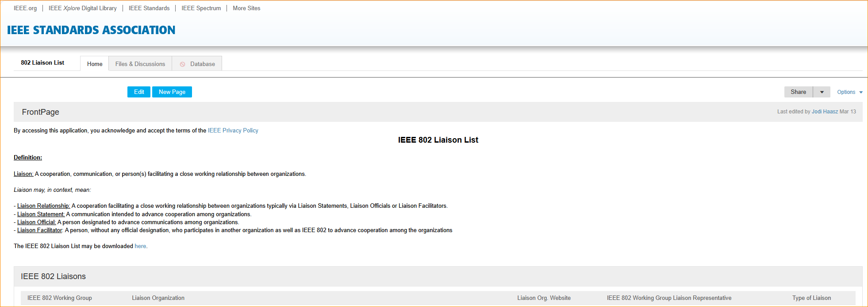
Task: Click the IEEE 802 Liaisons section heading
Action: pyautogui.click(x=53, y=276)
